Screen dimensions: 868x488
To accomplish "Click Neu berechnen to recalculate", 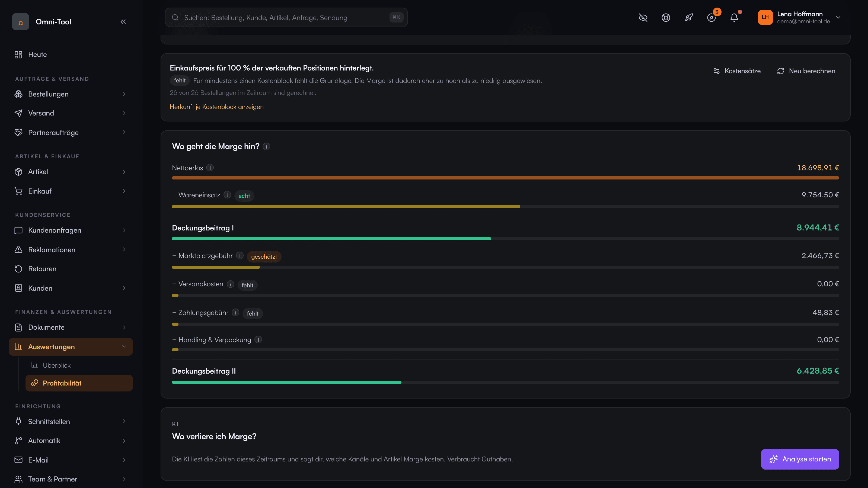I will tap(806, 71).
